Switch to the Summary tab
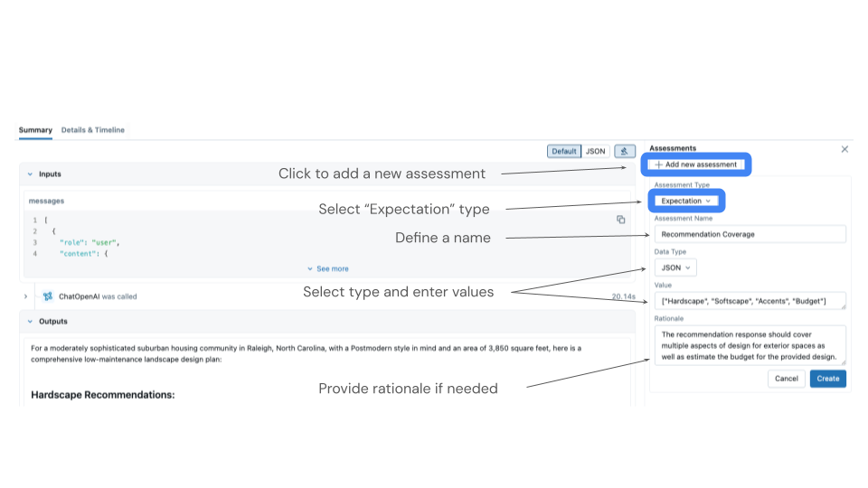Viewport: 868px width, 488px height. (x=35, y=130)
